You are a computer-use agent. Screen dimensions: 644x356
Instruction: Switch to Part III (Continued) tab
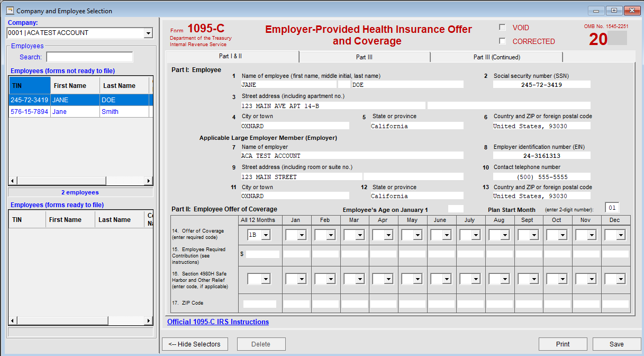pyautogui.click(x=496, y=57)
